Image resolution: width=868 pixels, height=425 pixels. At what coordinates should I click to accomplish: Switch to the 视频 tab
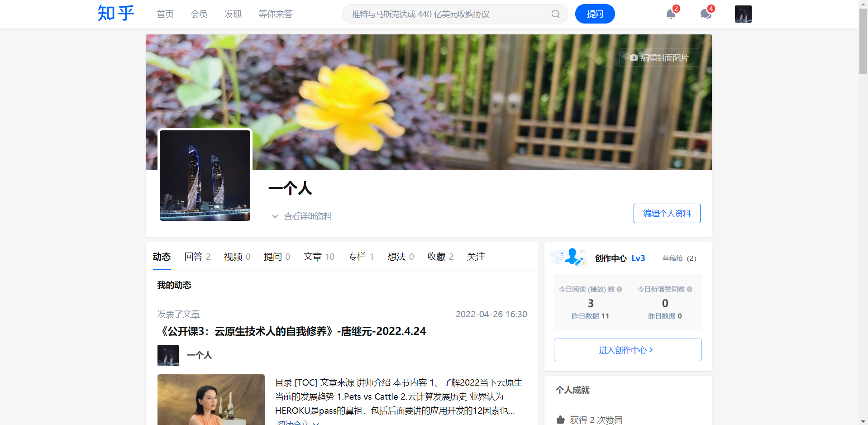point(237,257)
